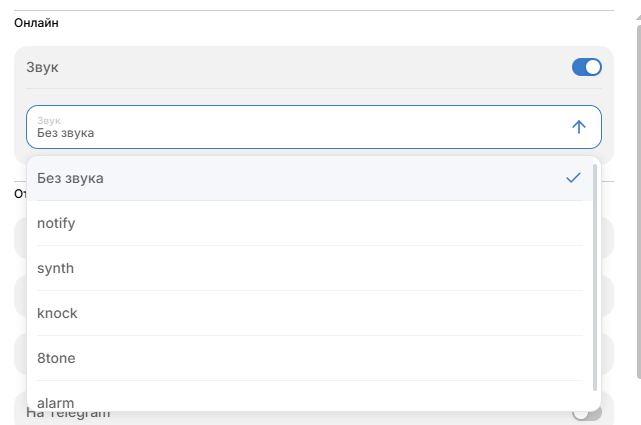
Task: Click the page's vertical scrollbar
Action: click(x=639, y=200)
